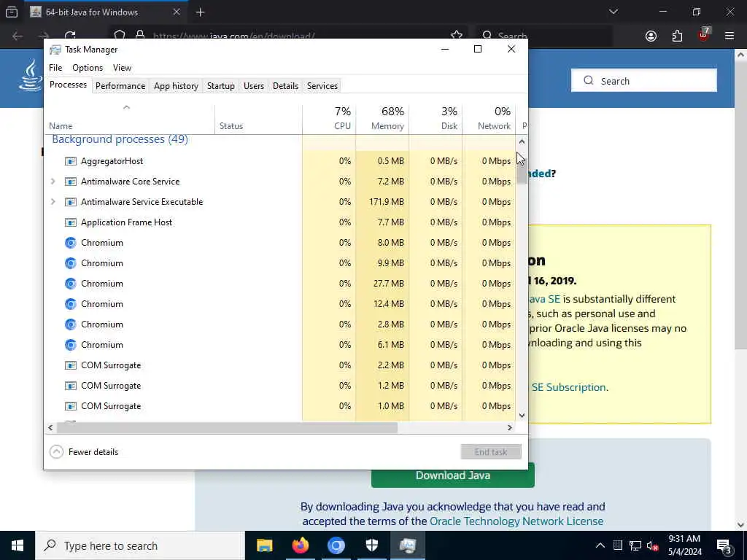Switch to the Services tab

coord(322,86)
